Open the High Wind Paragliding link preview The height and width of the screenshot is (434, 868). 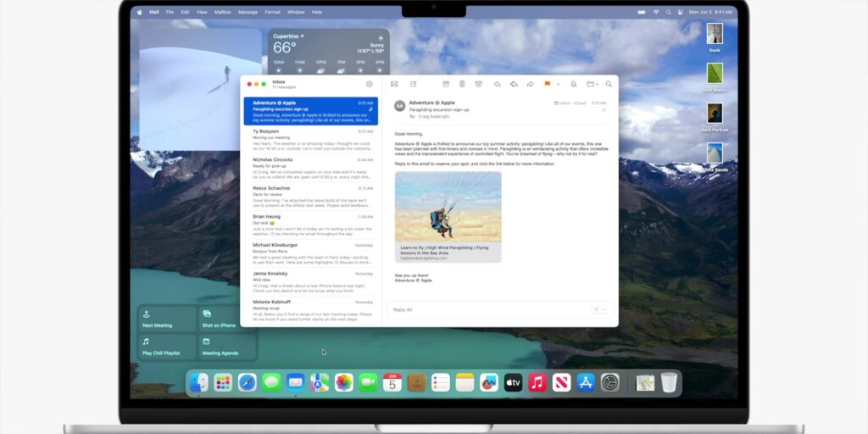coord(448,216)
